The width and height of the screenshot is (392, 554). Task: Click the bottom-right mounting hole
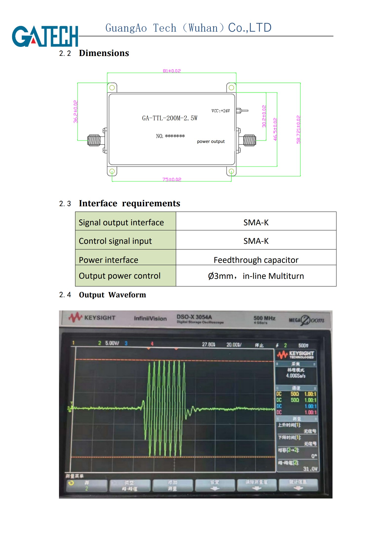[x=231, y=171]
